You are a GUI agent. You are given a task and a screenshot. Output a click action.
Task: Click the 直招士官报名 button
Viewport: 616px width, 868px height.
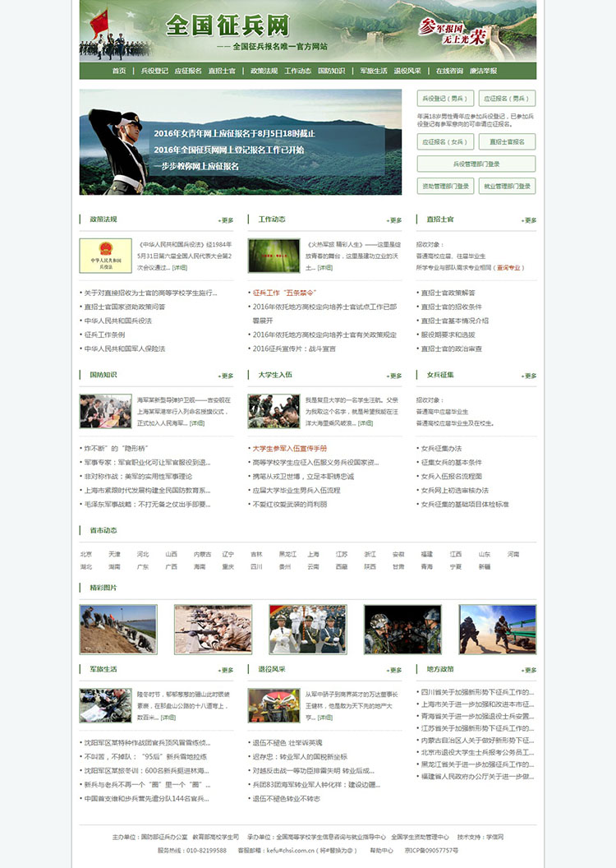tap(507, 141)
